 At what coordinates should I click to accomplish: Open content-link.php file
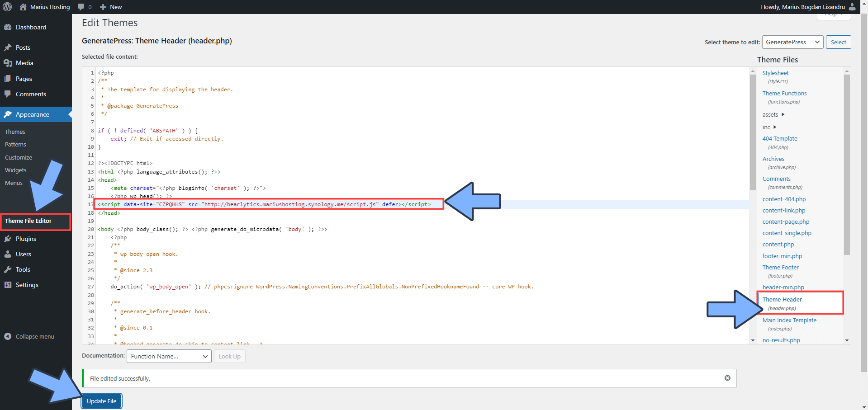[x=784, y=210]
